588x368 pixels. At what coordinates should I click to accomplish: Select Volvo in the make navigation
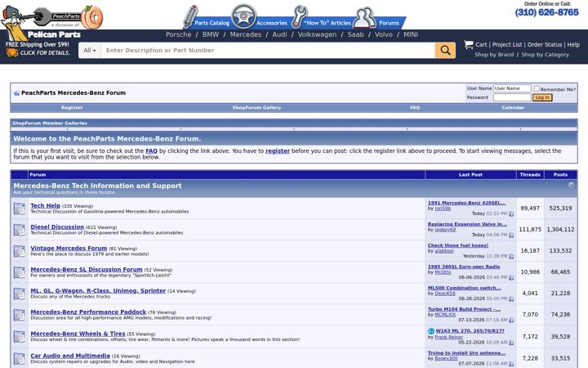click(x=384, y=34)
